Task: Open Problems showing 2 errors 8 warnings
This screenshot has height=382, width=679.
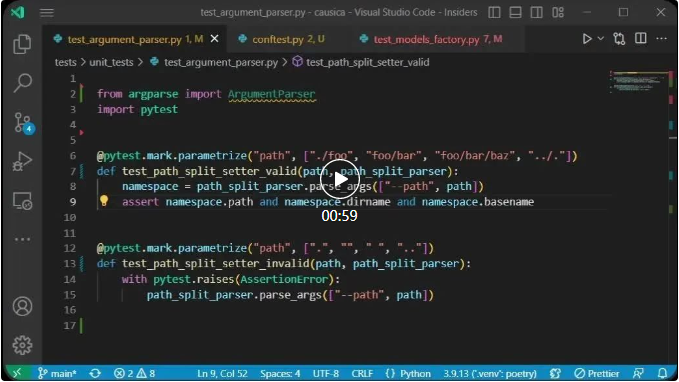Action: point(134,373)
